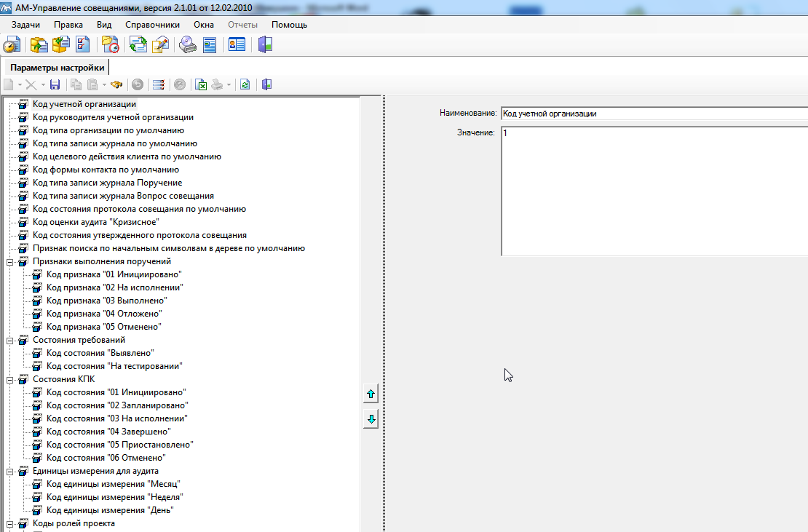Click the checklist document toolbar icon

click(x=83, y=45)
